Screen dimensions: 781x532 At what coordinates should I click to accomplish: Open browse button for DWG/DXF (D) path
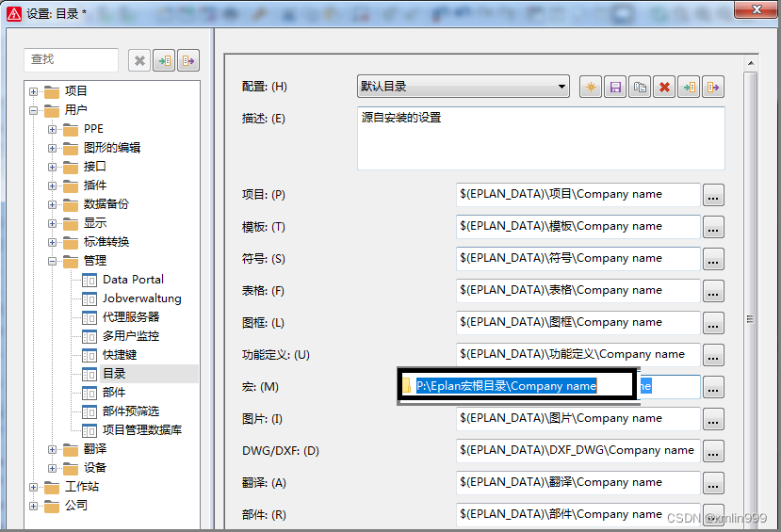pos(713,451)
